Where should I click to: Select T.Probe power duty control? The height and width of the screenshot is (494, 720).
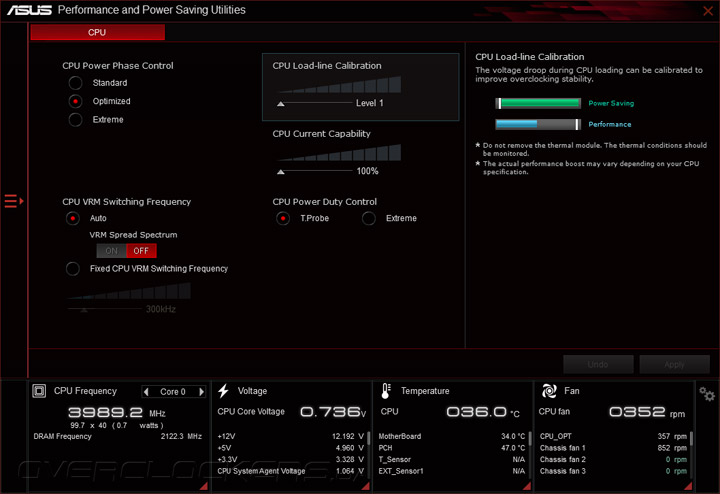pos(283,219)
